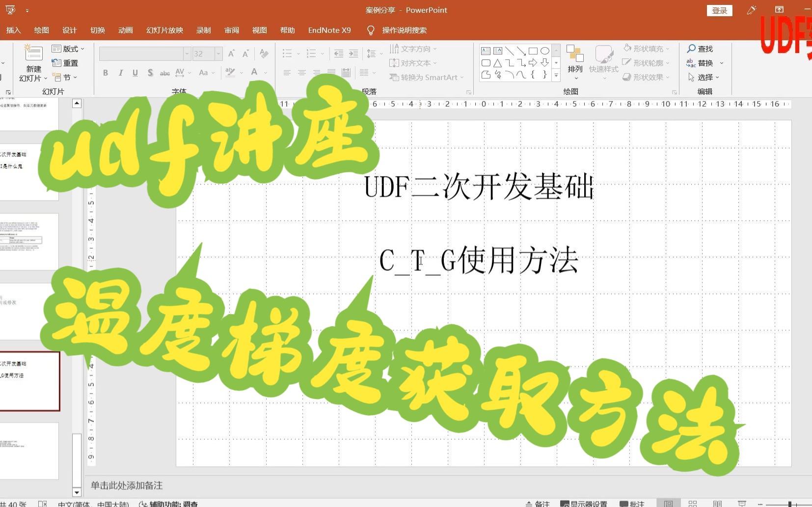Open the Slide Show (幻灯片放映) tab
Viewport: 812px width, 507px height.
pos(164,30)
